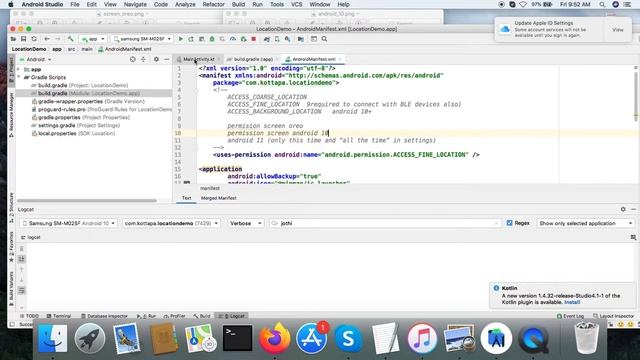Hide the Project panel with minus icon

tap(167, 59)
